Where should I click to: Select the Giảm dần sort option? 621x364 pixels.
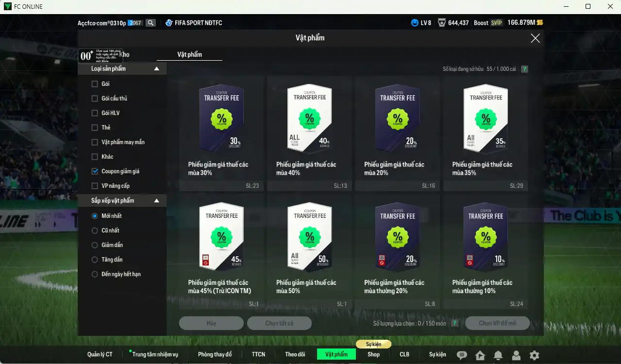click(95, 245)
